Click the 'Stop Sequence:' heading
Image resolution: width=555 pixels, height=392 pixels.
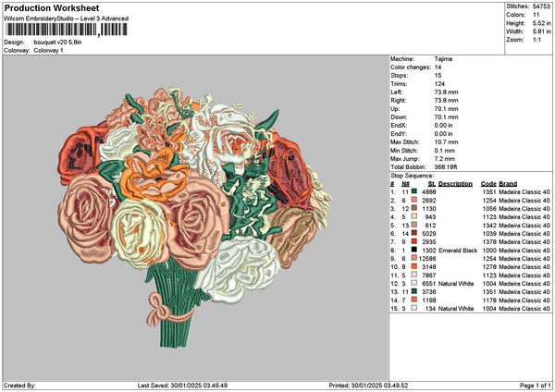412,176
